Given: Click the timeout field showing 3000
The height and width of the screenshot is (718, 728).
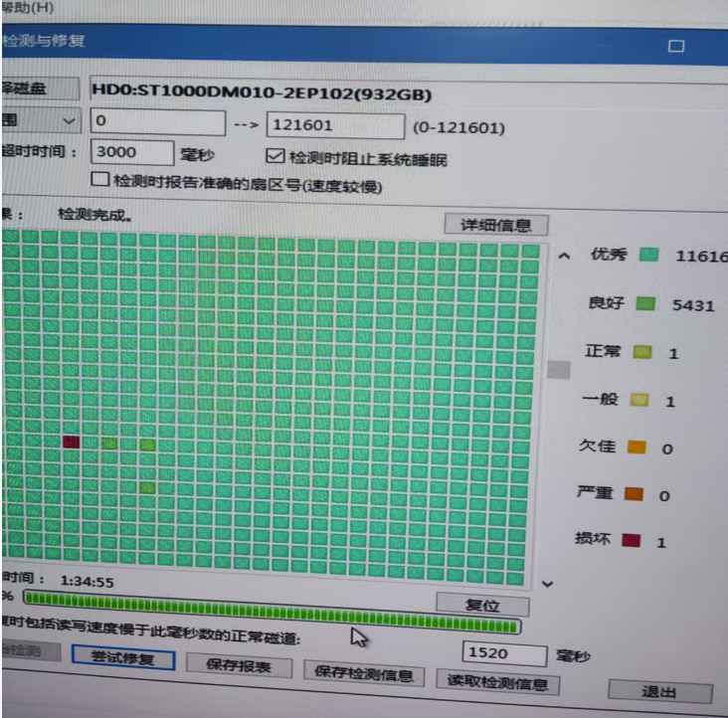Looking at the screenshot, I should click(x=132, y=152).
